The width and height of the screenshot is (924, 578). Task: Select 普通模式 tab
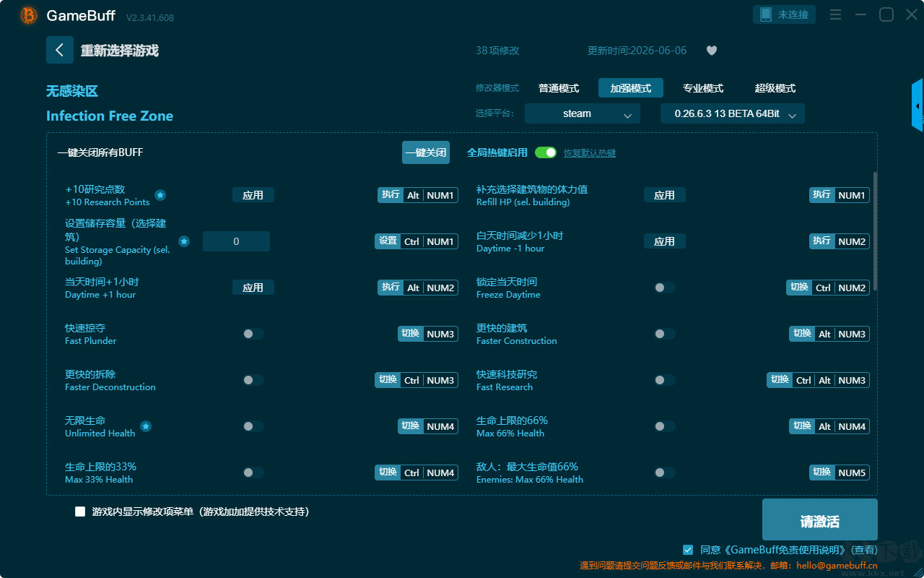559,88
